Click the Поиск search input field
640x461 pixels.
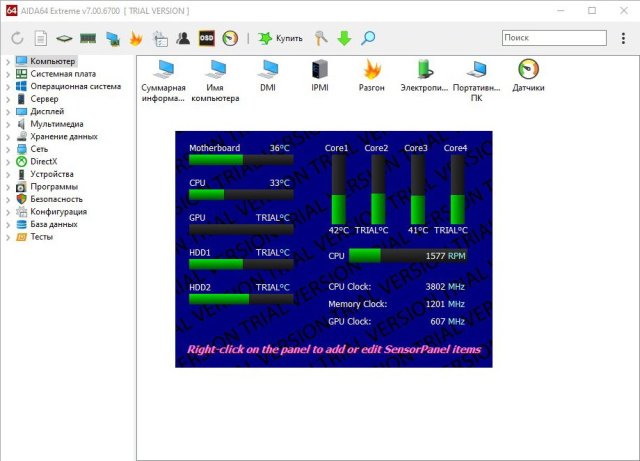(x=554, y=38)
